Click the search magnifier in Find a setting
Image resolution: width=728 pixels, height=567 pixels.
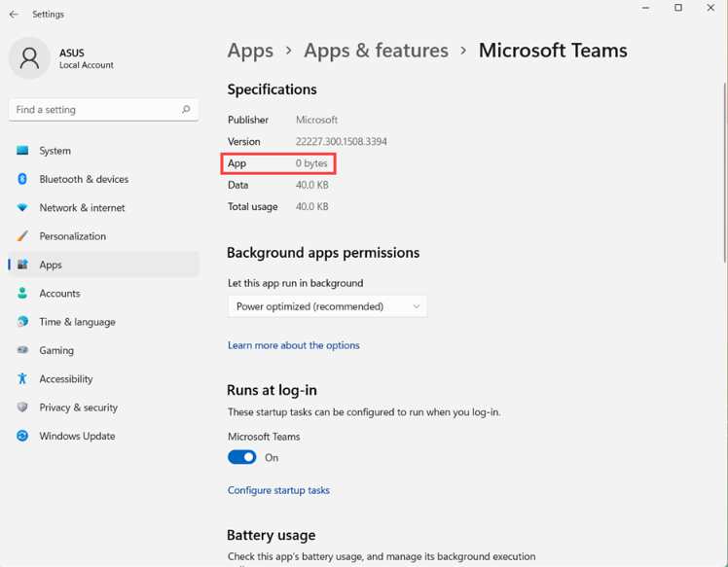pos(186,110)
